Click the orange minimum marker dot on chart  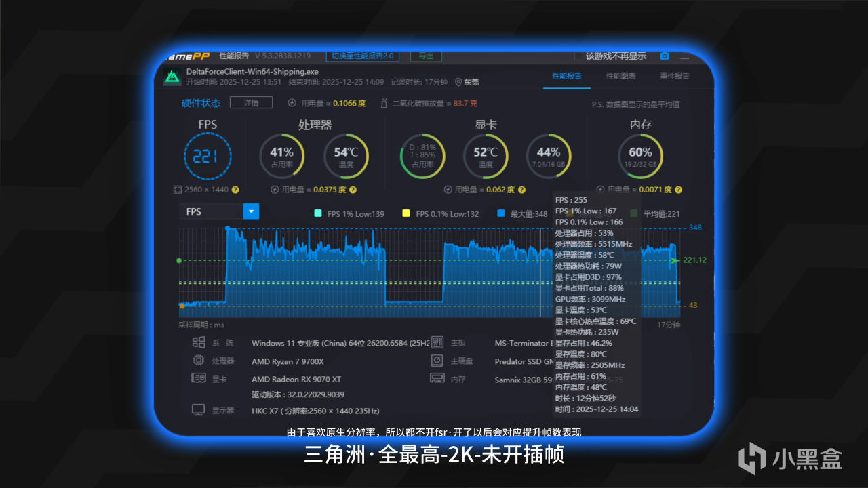(182, 306)
